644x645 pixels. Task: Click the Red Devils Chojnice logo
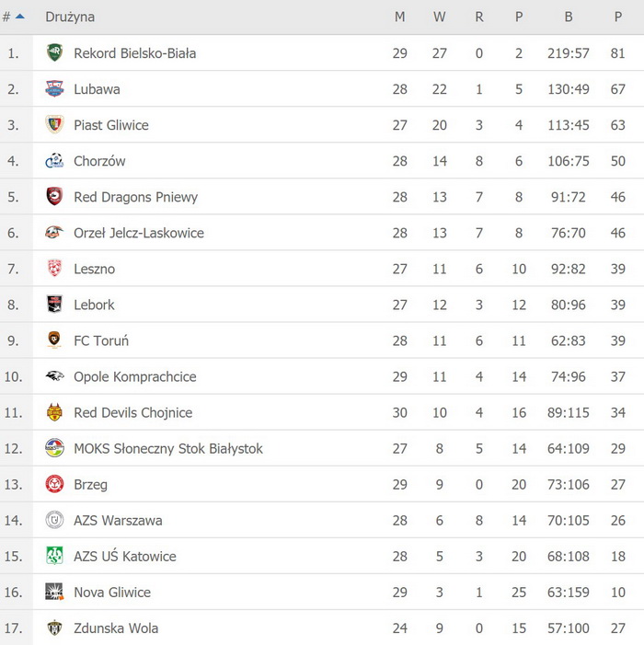(54, 412)
